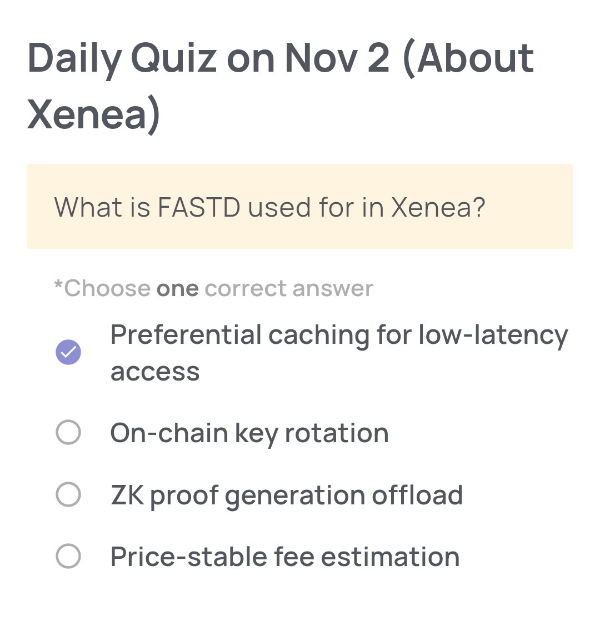Viewport: 600px width, 621px height.
Task: Select the On-chain key rotation radio button
Action: (x=68, y=433)
